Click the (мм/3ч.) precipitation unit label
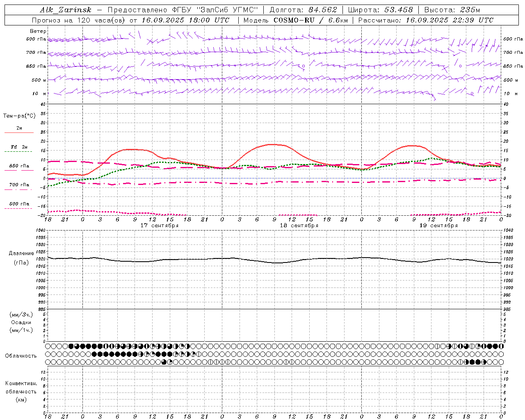 coord(21,315)
